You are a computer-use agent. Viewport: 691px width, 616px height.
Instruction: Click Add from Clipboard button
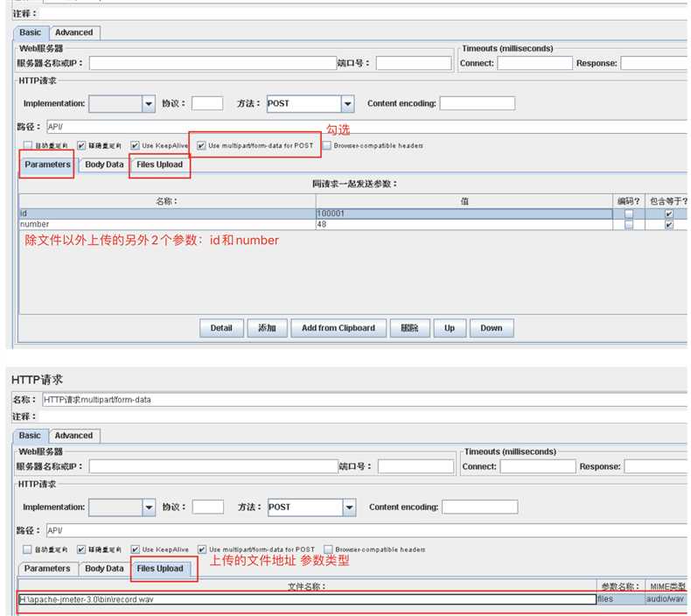click(339, 328)
